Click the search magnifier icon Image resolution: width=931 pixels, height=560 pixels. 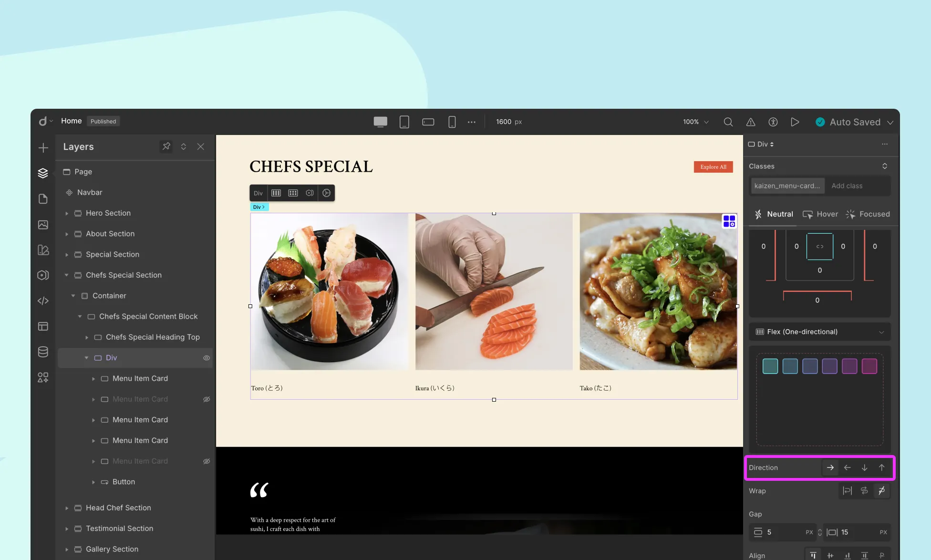point(728,122)
